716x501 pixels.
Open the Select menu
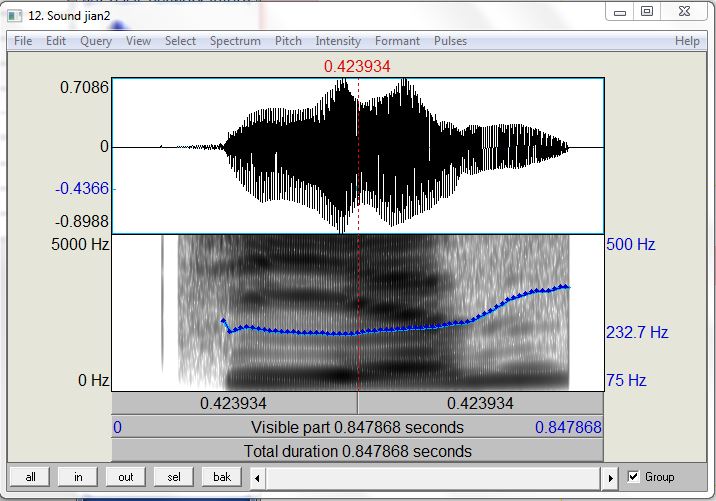180,41
